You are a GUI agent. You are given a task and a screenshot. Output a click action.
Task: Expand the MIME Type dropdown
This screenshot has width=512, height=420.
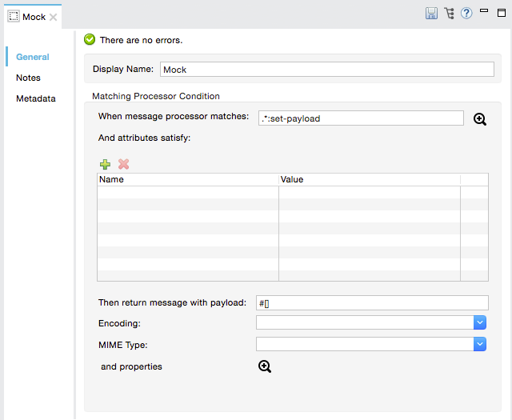click(x=480, y=344)
